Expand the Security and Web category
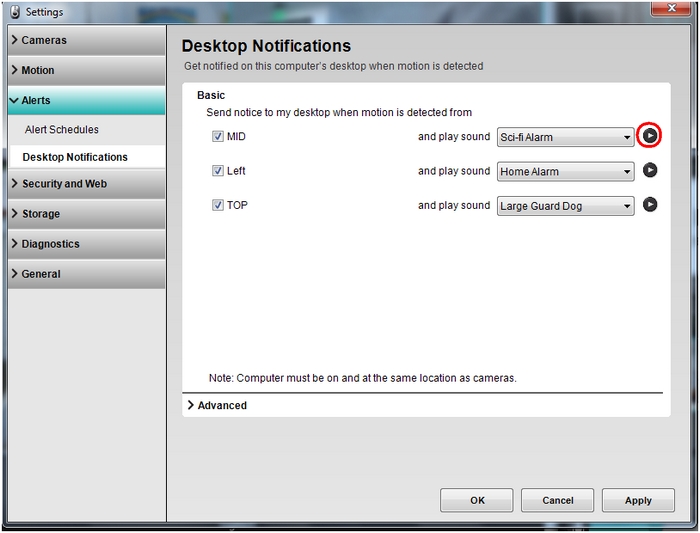This screenshot has height=533, width=700. 86,184
